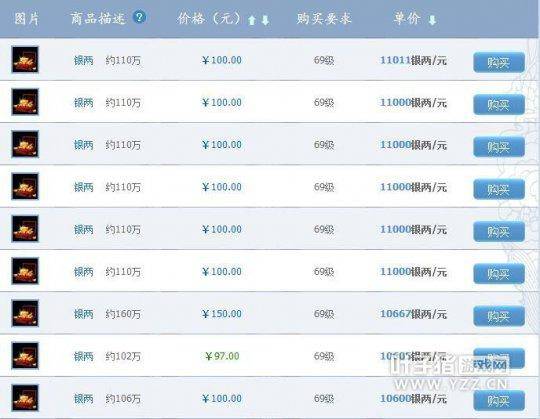
Task: Select the green ¥97.00 price
Action: (x=222, y=356)
